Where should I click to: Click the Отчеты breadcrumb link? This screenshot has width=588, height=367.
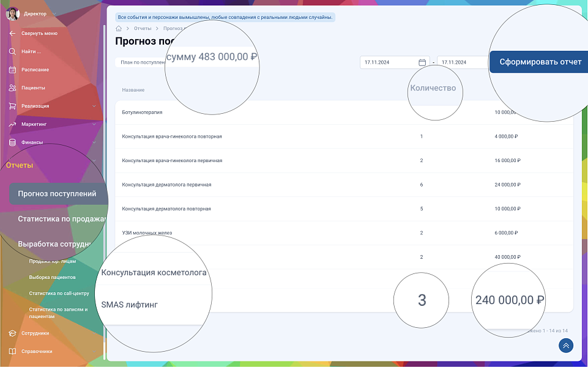click(143, 29)
